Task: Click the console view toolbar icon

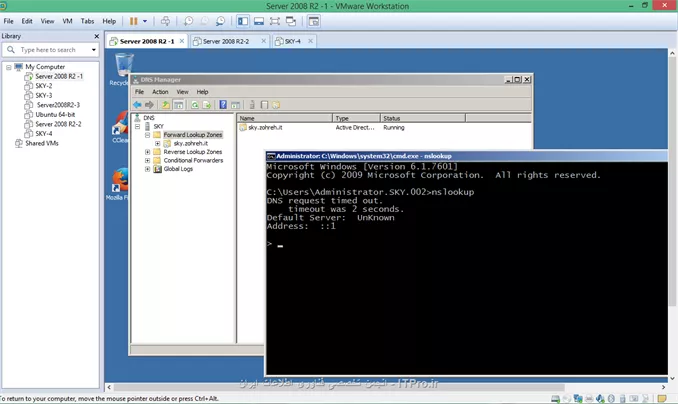Action: point(314,21)
